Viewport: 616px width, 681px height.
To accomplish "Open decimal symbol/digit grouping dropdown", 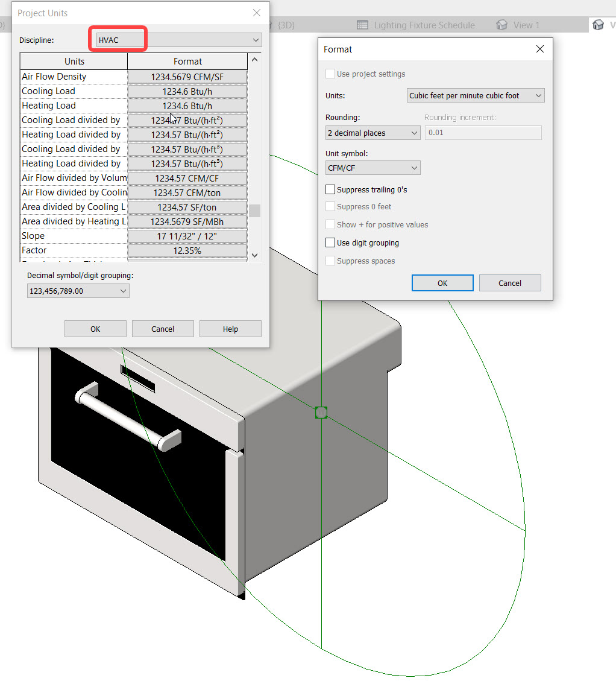I will 78,291.
